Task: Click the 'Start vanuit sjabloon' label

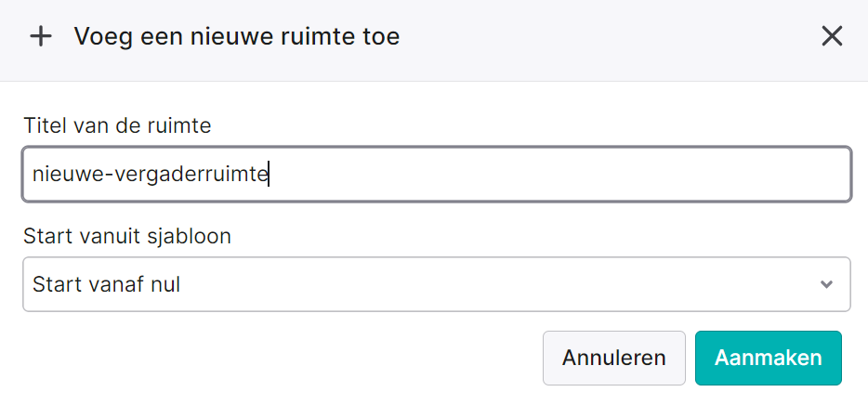Action: click(x=127, y=236)
